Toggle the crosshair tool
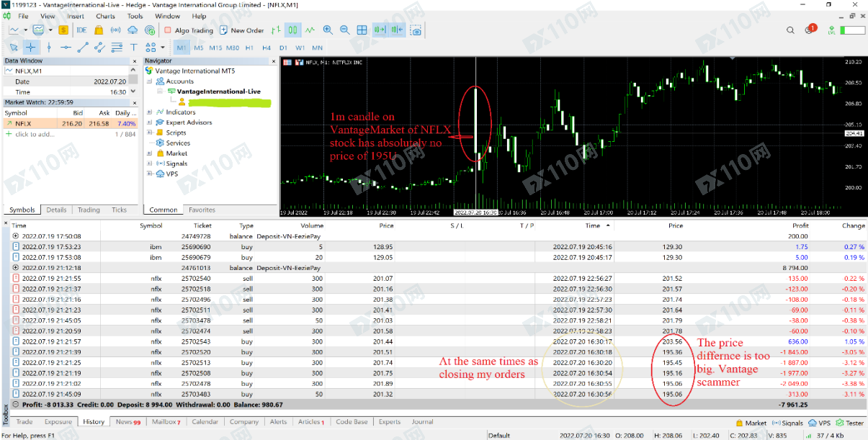Screen dimensions: 868x440 31,48
